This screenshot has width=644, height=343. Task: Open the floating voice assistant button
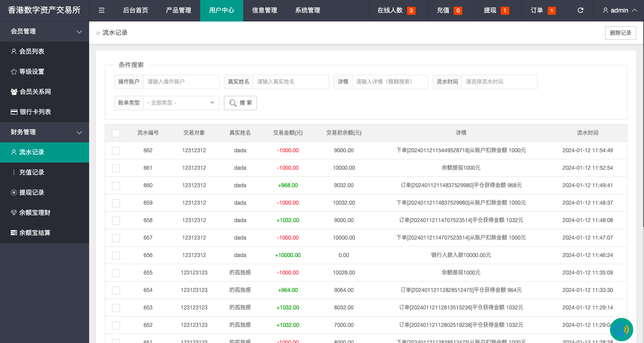(x=621, y=330)
